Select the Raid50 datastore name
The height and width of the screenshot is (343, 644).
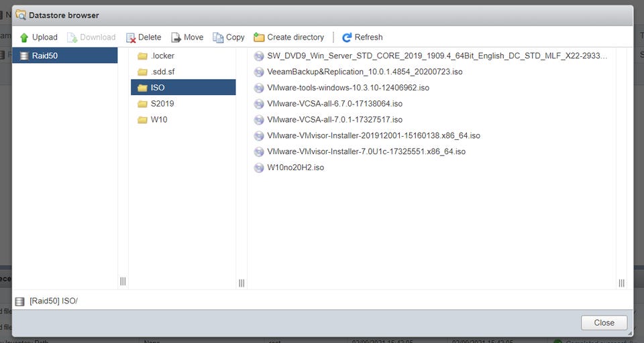pyautogui.click(x=45, y=56)
